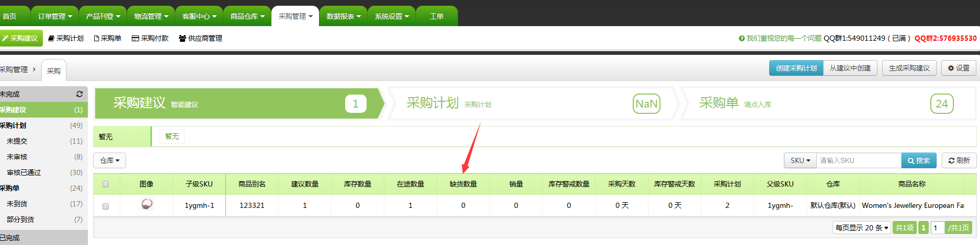
Task: Open the SKU search type dropdown
Action: tap(800, 160)
